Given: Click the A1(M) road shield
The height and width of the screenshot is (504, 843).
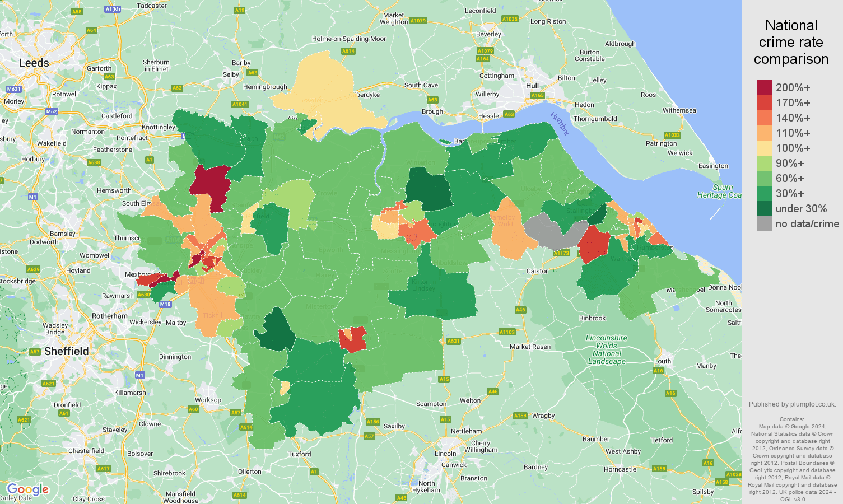Looking at the screenshot, I should click(x=113, y=9).
